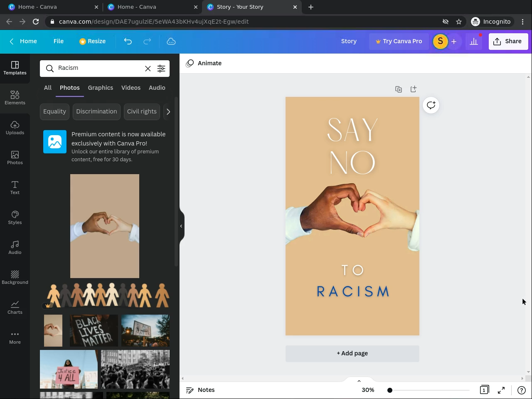Open the Charts sidebar panel
The image size is (532, 399).
point(15,308)
